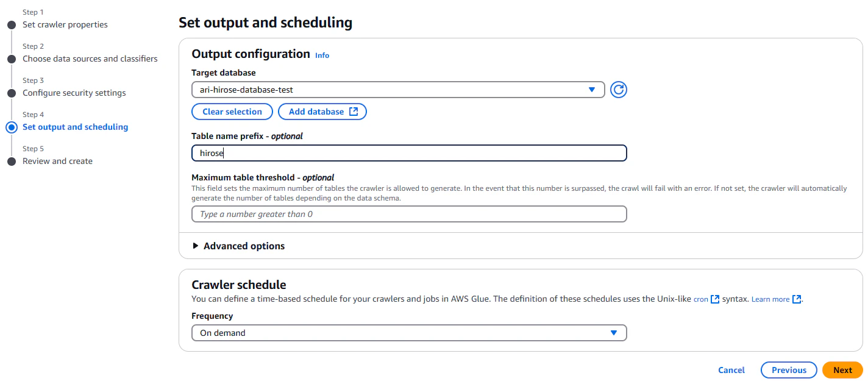Go to Choose data sources and classifiers step
The height and width of the screenshot is (384, 868).
click(90, 59)
